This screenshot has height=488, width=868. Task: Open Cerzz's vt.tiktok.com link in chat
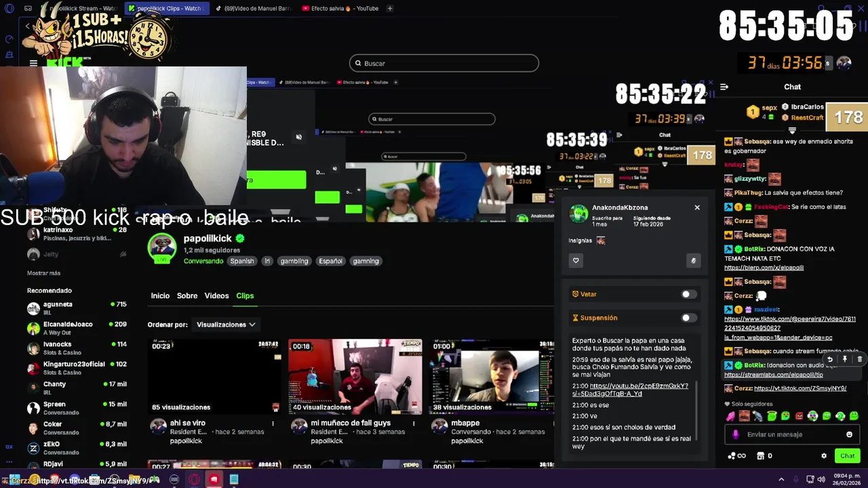click(800, 388)
